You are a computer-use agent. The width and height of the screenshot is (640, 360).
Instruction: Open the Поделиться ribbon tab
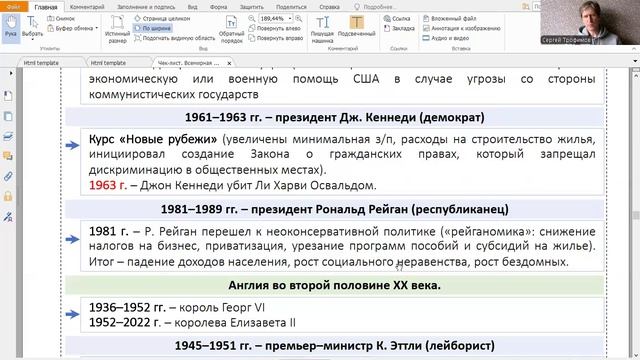pos(291,7)
